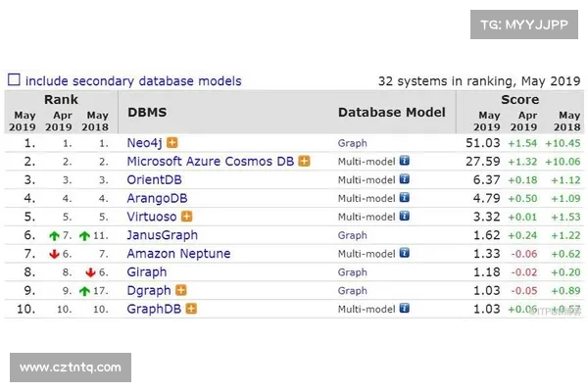Click the www.cztntq.com watermark label
Viewport: 588px width, 392px height.
(x=71, y=368)
